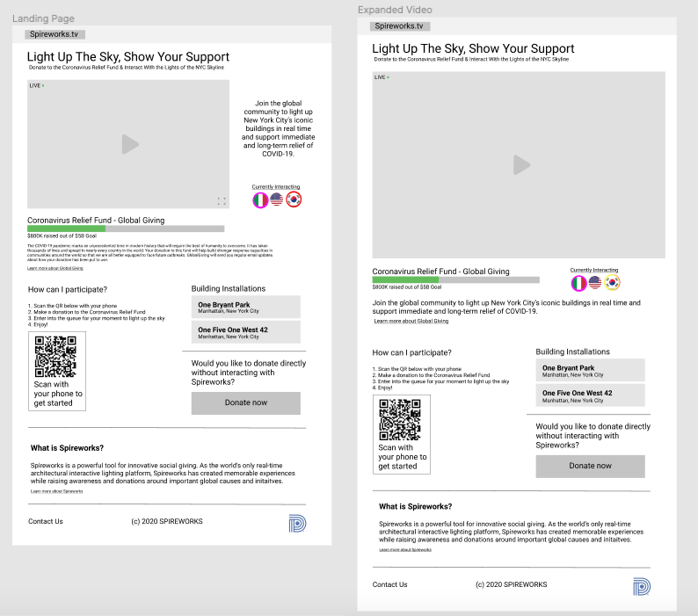The image size is (698, 616).
Task: Click USA flag on Landing Page
Action: [x=276, y=199]
